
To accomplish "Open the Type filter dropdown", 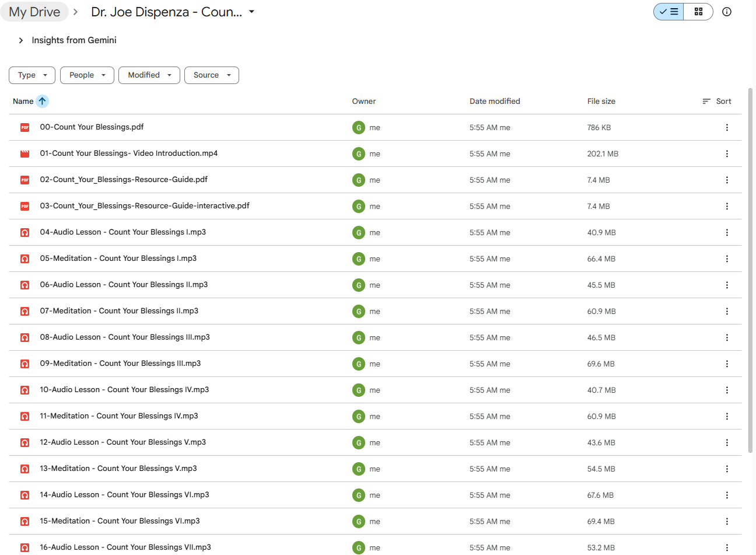I will click(x=32, y=75).
